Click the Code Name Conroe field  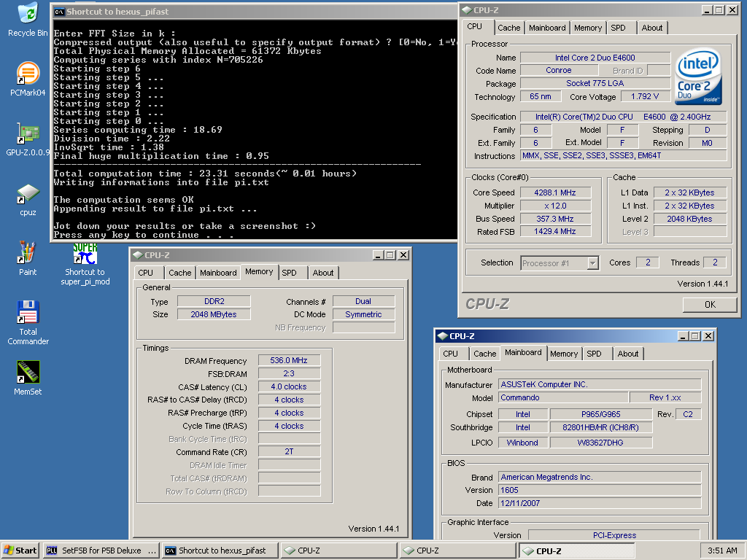[558, 71]
